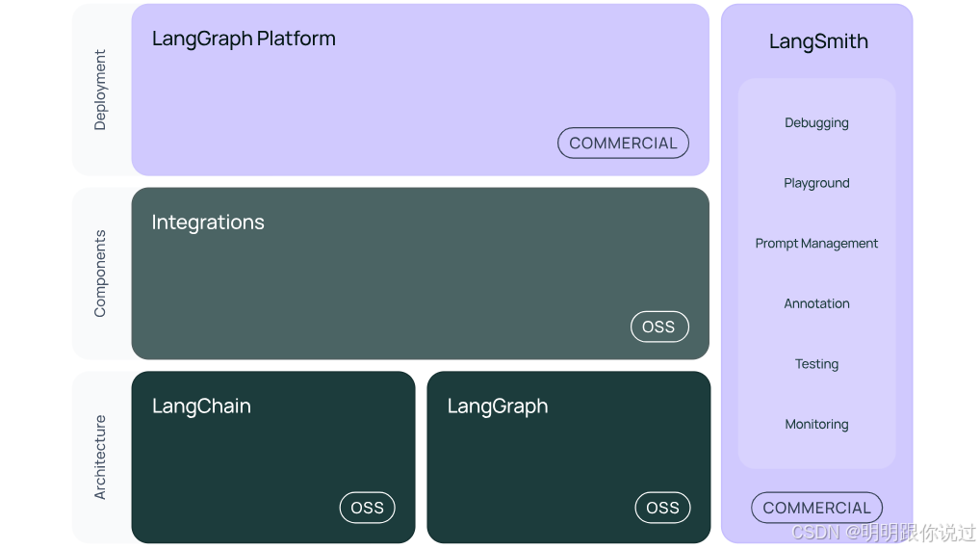
Task: Select Debugging in LangSmith list
Action: click(x=816, y=123)
